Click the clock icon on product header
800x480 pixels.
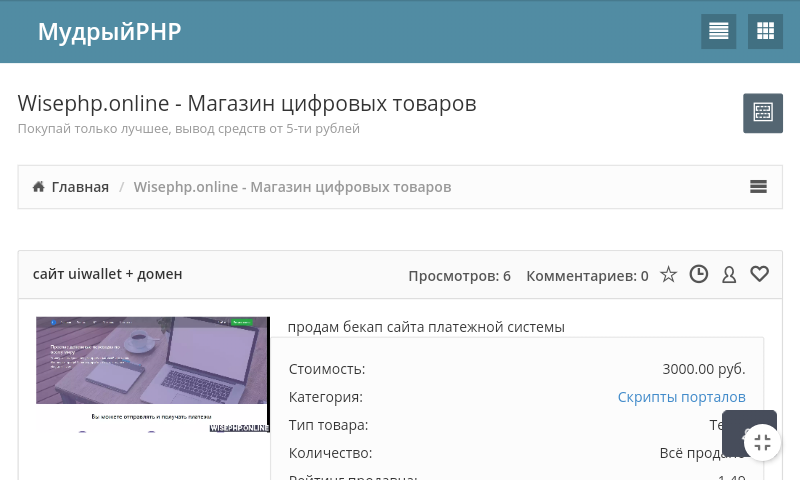click(698, 274)
